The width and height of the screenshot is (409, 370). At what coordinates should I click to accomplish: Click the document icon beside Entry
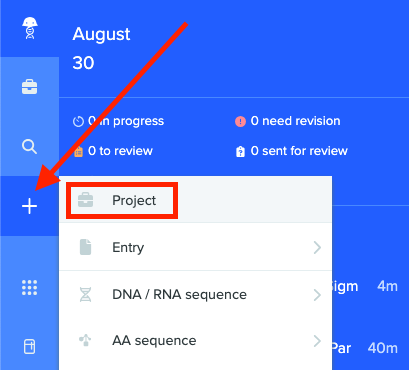pyautogui.click(x=86, y=248)
